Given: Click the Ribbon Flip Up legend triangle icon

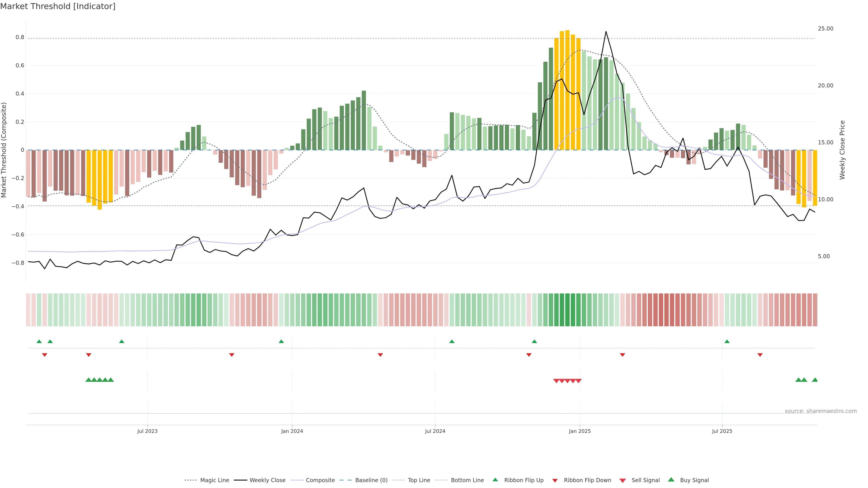Looking at the screenshot, I should [495, 480].
